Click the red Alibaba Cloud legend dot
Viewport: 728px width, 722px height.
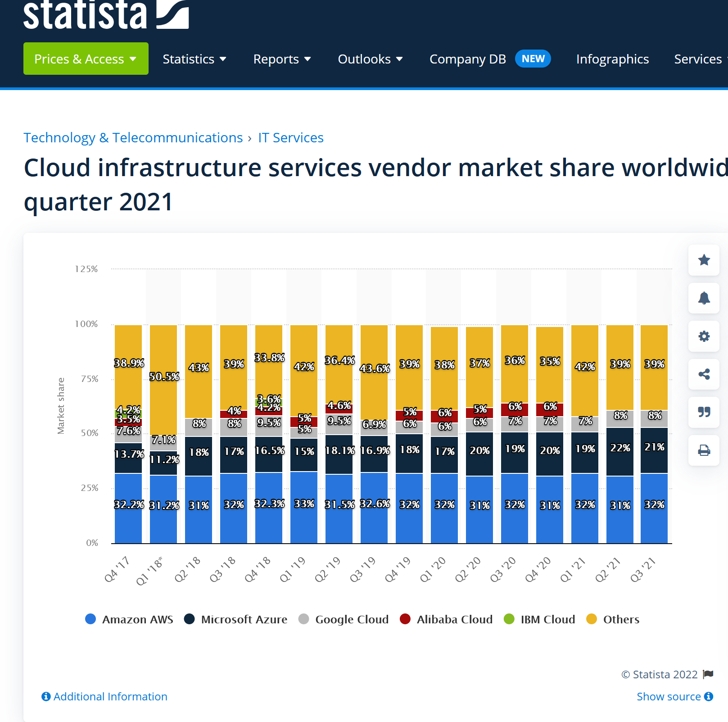tap(405, 619)
